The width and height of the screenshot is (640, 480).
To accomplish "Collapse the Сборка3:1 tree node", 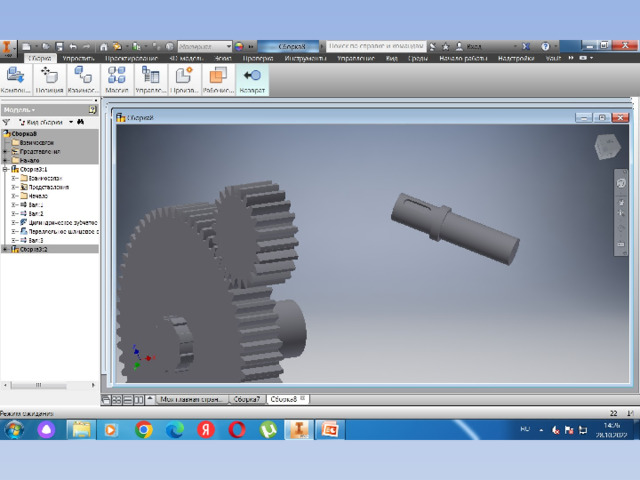I will (5, 169).
